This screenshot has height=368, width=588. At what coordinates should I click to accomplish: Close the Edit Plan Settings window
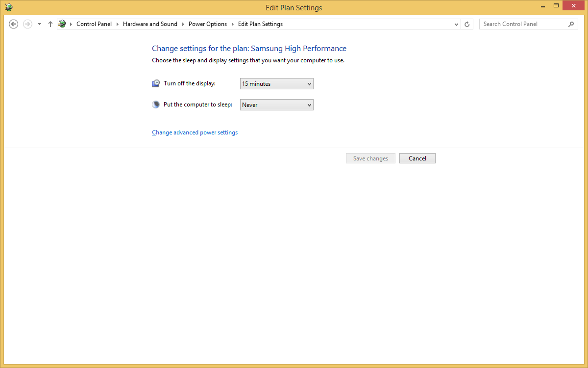pyautogui.click(x=574, y=6)
